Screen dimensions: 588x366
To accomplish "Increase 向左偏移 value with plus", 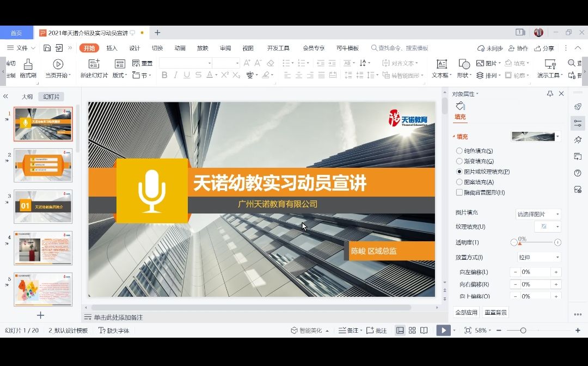I will 556,272.
